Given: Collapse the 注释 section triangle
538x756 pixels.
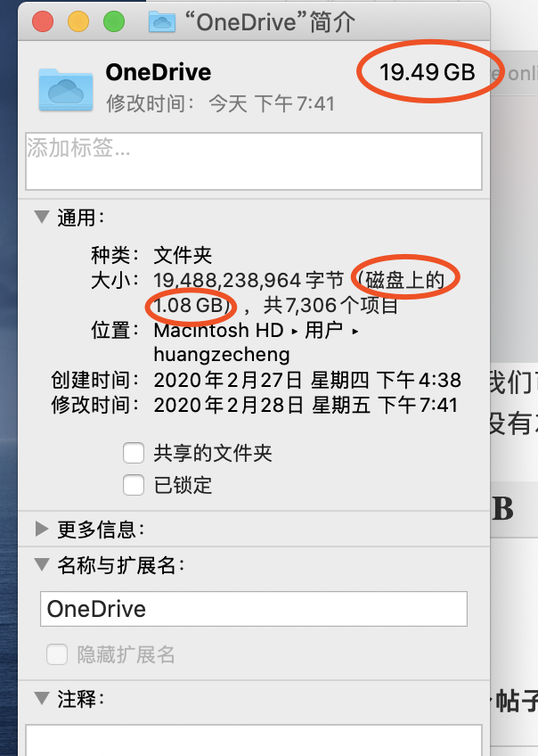Looking at the screenshot, I should point(41,698).
